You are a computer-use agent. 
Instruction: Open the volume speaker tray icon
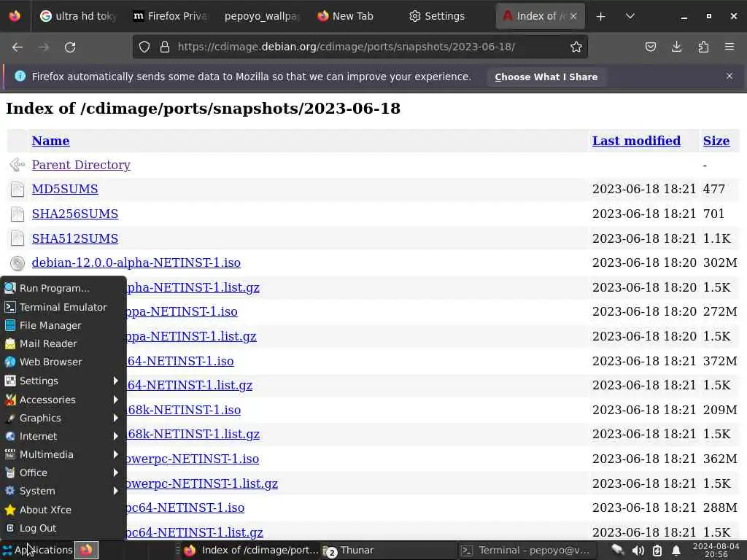(x=638, y=551)
